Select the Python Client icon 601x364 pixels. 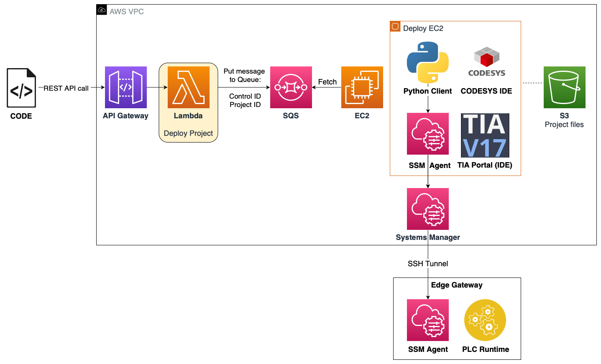[427, 61]
